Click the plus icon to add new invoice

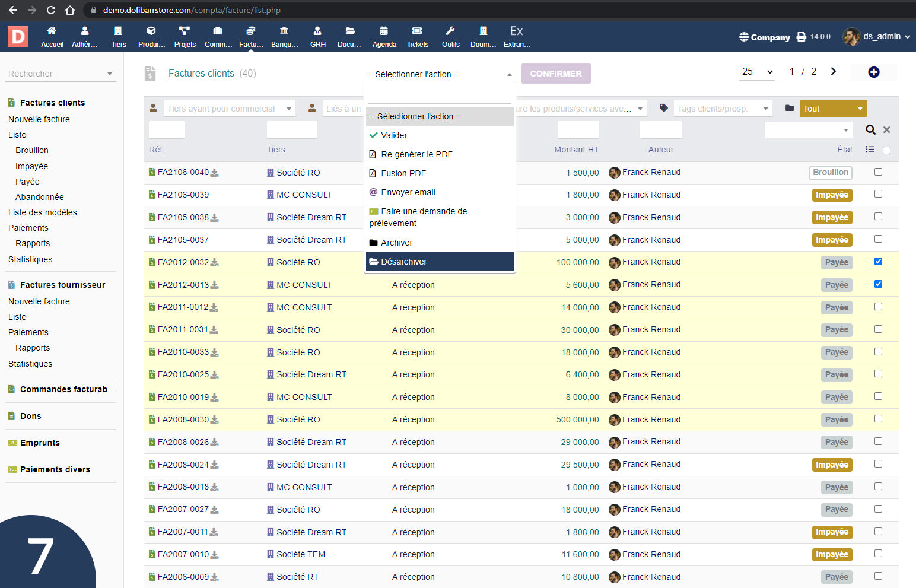873,72
